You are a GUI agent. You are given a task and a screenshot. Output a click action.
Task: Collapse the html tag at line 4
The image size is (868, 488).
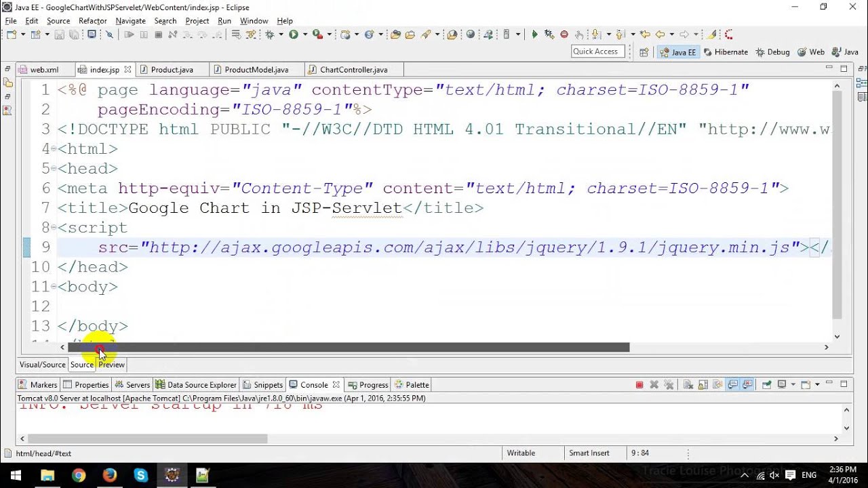point(55,150)
